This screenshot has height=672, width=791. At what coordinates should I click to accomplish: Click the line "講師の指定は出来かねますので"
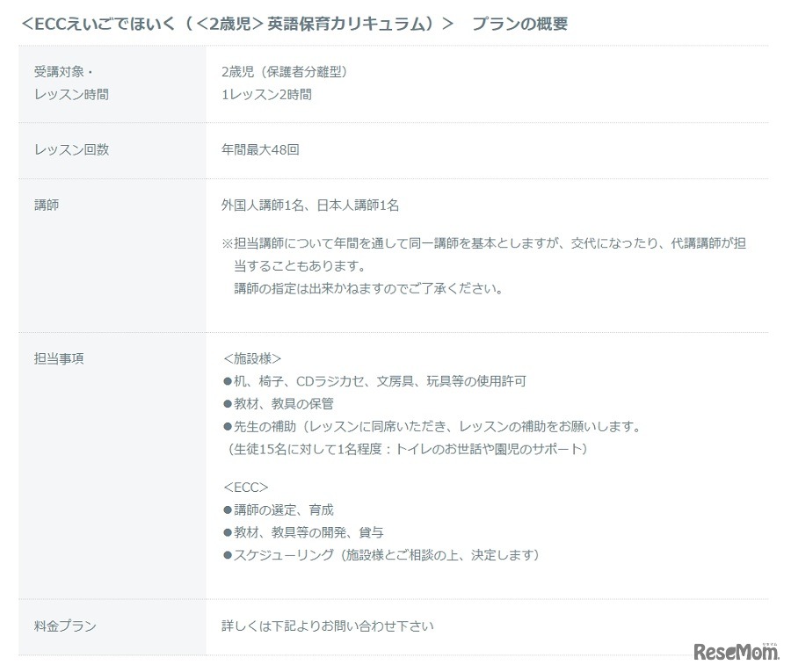click(x=368, y=289)
